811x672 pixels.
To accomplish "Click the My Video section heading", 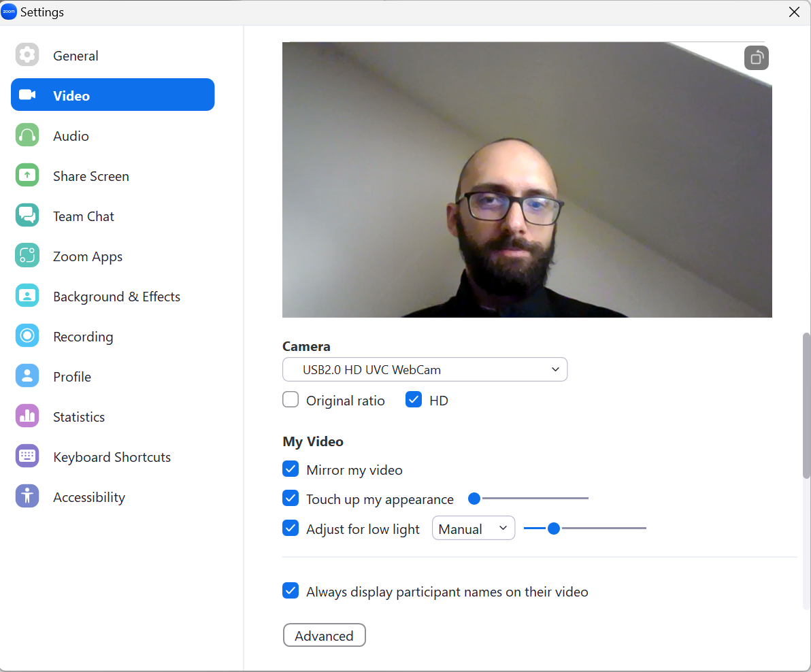I will (313, 441).
